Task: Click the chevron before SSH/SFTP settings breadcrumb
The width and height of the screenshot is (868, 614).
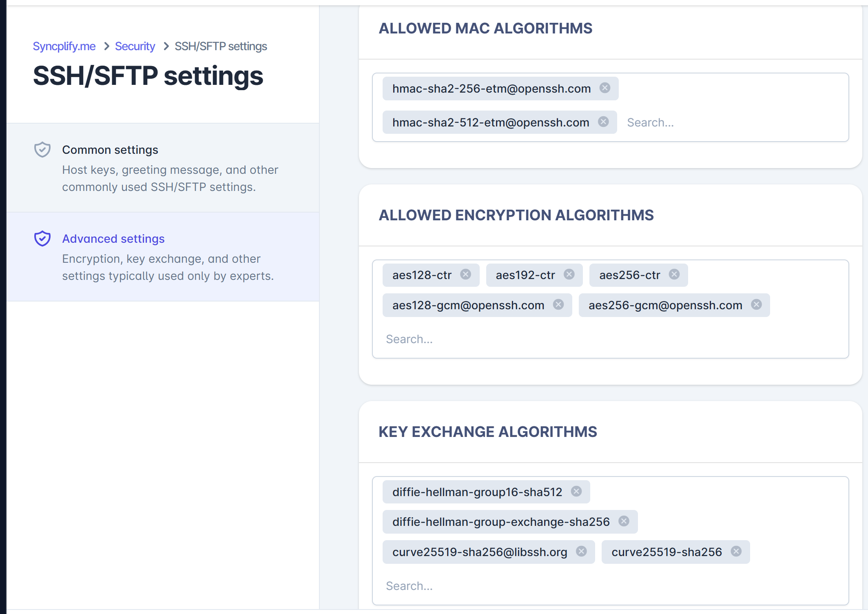Action: (x=166, y=46)
